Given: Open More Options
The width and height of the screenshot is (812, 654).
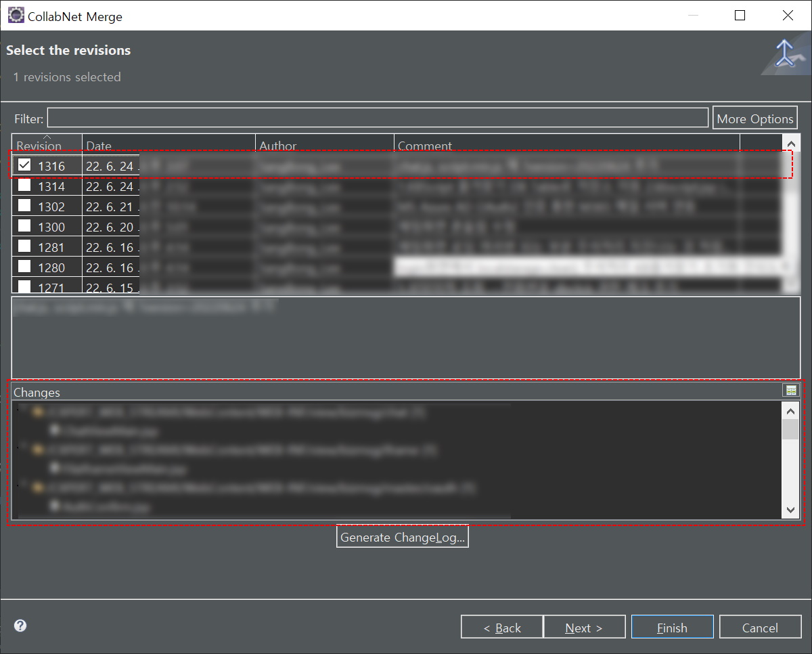Looking at the screenshot, I should tap(755, 118).
